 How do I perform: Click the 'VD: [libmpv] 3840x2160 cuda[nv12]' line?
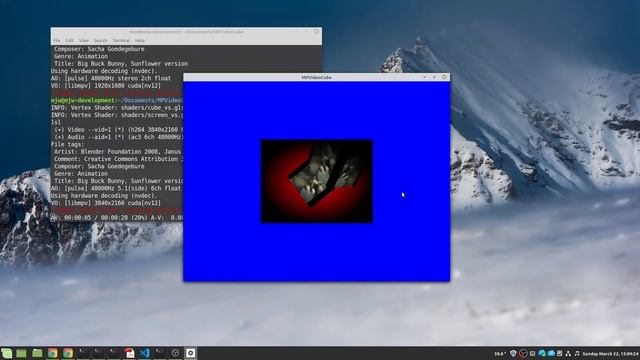click(106, 203)
